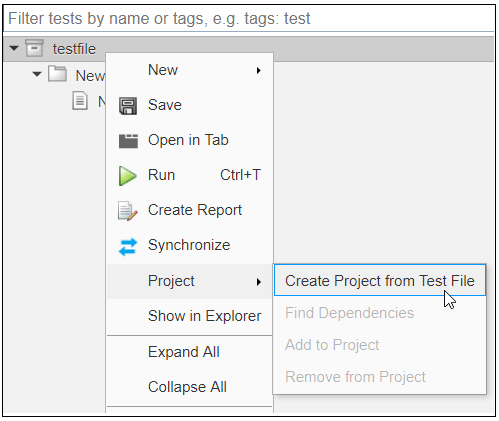Click the blue Synchronize arrows icon
The image size is (499, 421).
[128, 246]
